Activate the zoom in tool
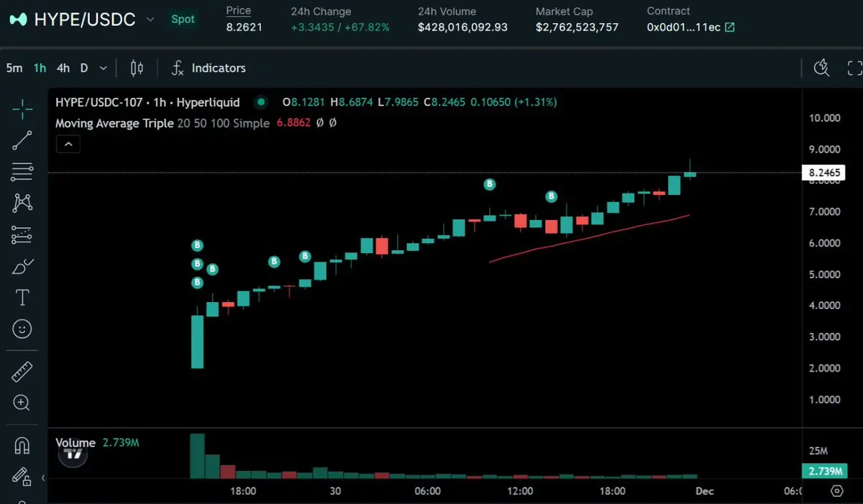863x504 pixels. (22, 403)
